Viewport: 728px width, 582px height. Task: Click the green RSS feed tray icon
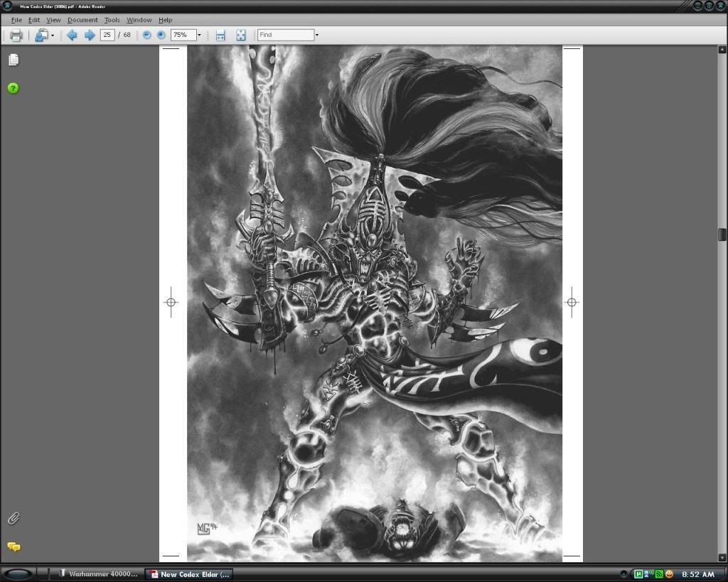[x=659, y=574]
